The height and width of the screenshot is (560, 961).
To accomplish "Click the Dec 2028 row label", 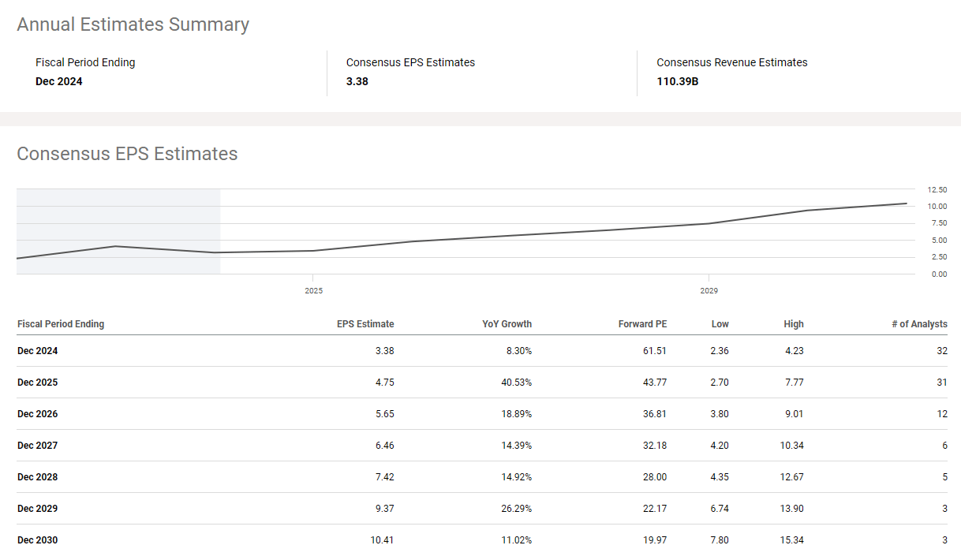I will 38,477.
